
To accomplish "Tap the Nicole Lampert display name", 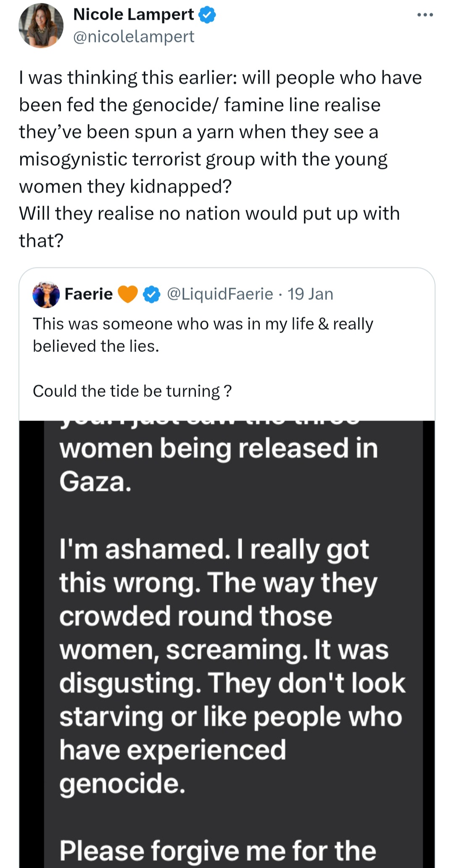I will [x=133, y=14].
